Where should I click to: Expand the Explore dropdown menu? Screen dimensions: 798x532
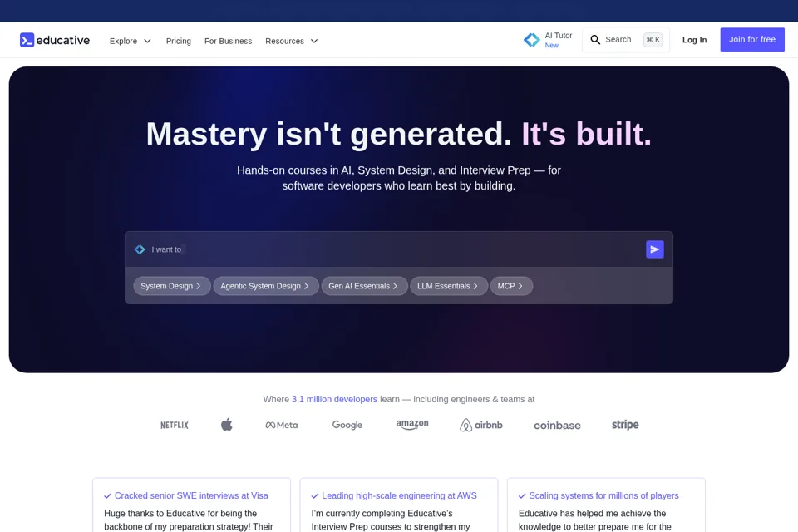[131, 41]
